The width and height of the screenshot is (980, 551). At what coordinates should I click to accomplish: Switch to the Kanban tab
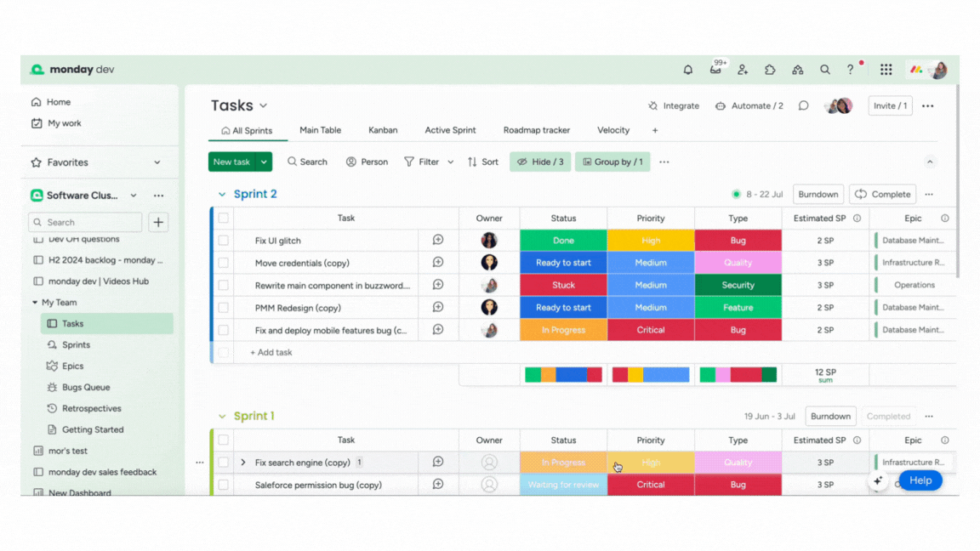tap(383, 130)
